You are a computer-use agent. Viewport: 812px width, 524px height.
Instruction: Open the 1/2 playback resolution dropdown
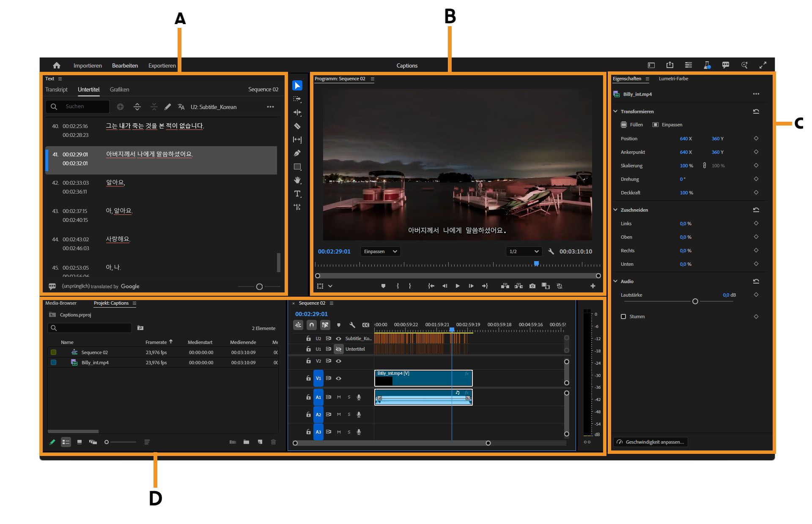[x=524, y=251]
